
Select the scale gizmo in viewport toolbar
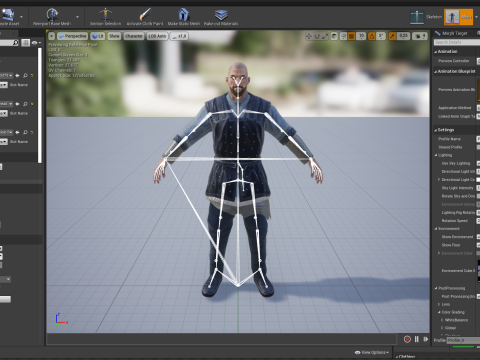(x=325, y=36)
